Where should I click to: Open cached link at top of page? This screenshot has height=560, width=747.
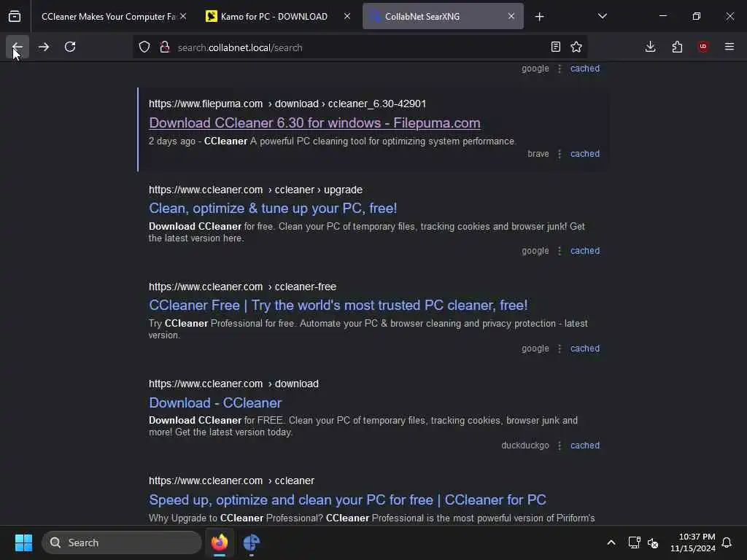click(584, 69)
